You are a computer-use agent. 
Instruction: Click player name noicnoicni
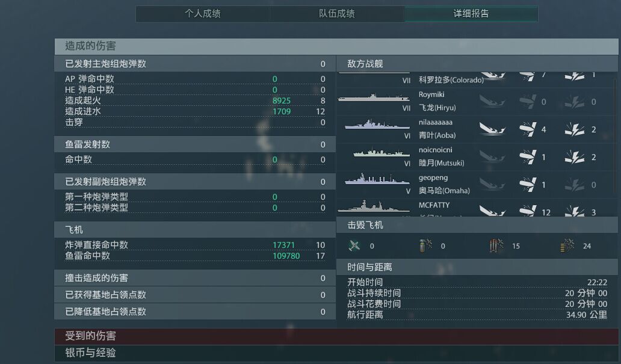435,150
